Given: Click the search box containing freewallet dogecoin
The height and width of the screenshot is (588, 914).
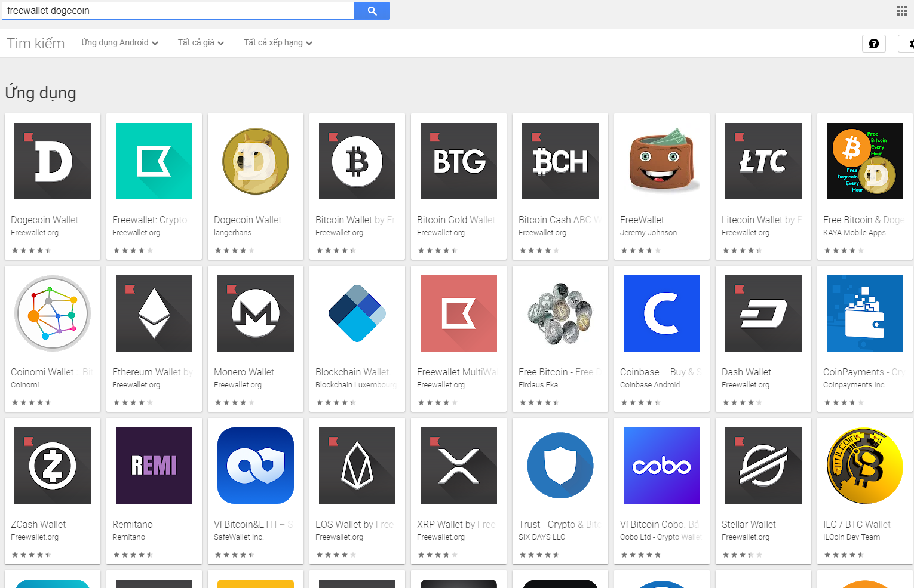Looking at the screenshot, I should tap(178, 11).
